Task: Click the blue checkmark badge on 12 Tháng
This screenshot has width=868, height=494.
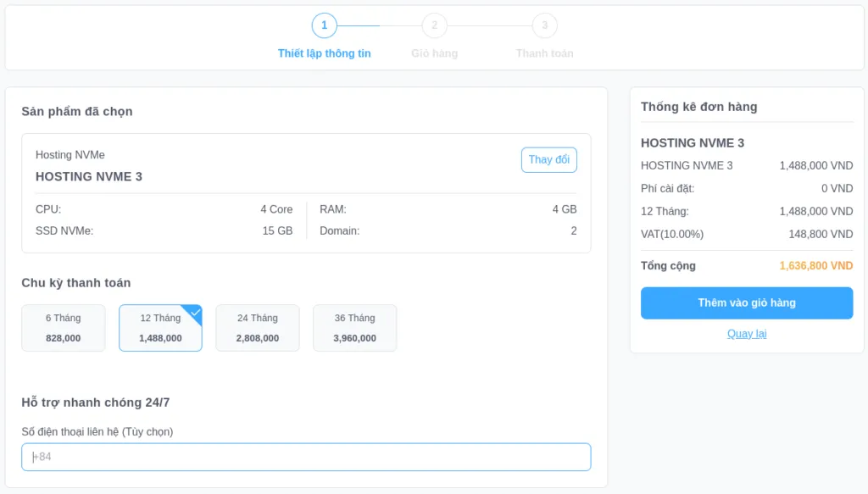Action: coord(195,312)
